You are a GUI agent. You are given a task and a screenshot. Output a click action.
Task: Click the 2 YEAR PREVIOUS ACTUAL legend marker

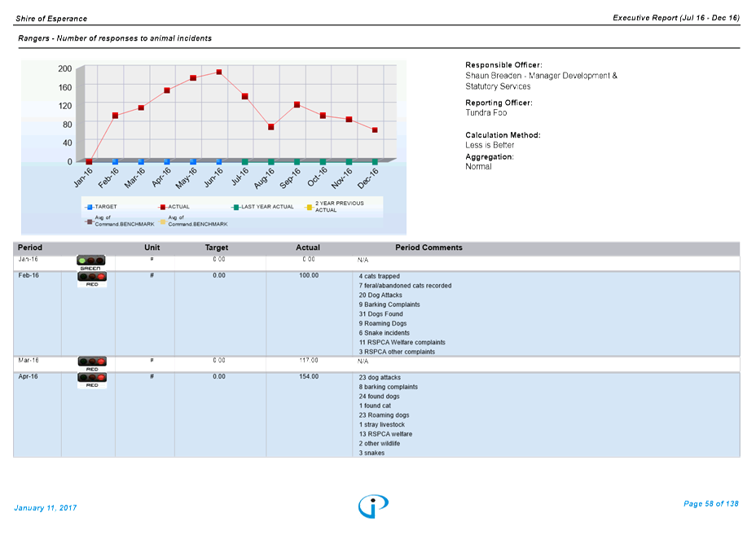click(310, 208)
